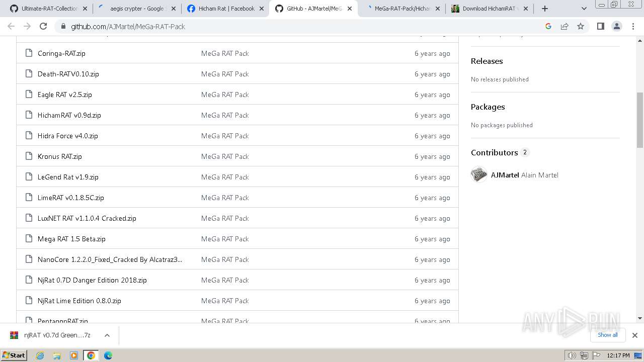Open the Coringa-RAT.zip file link

coord(61,53)
